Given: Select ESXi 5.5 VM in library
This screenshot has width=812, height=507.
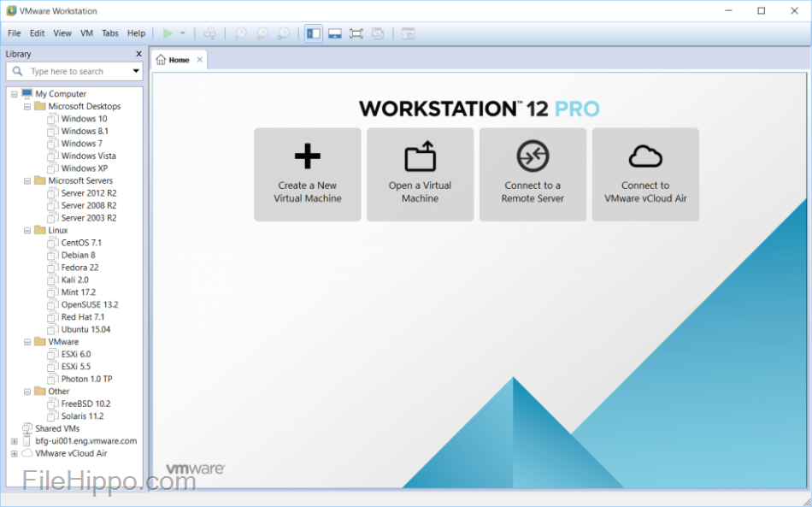Looking at the screenshot, I should (75, 367).
